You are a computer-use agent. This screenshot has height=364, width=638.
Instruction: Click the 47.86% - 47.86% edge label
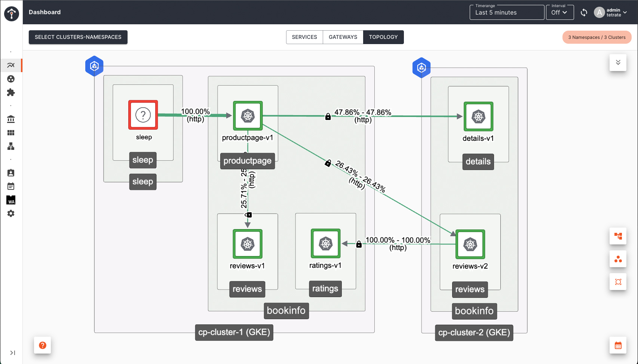tap(363, 116)
